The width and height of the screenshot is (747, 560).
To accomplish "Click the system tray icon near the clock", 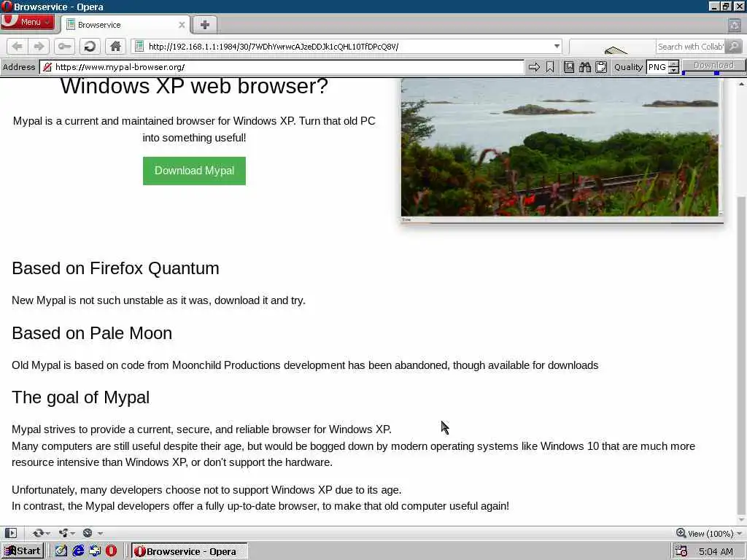I will [681, 551].
